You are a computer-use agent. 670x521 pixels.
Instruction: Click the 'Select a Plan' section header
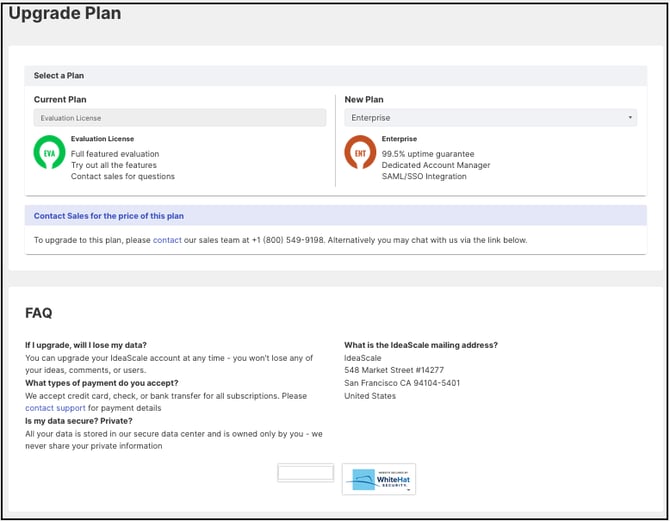click(x=60, y=76)
